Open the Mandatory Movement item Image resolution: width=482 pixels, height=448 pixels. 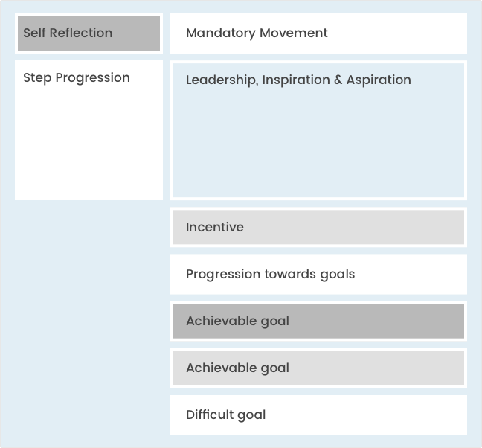coord(318,33)
